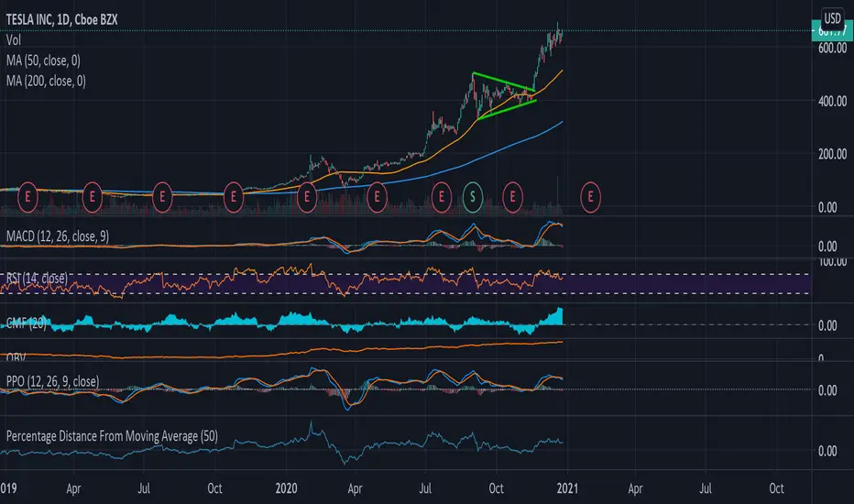
Task: Select the MA (200, close, 0) legend
Action: pyautogui.click(x=46, y=82)
